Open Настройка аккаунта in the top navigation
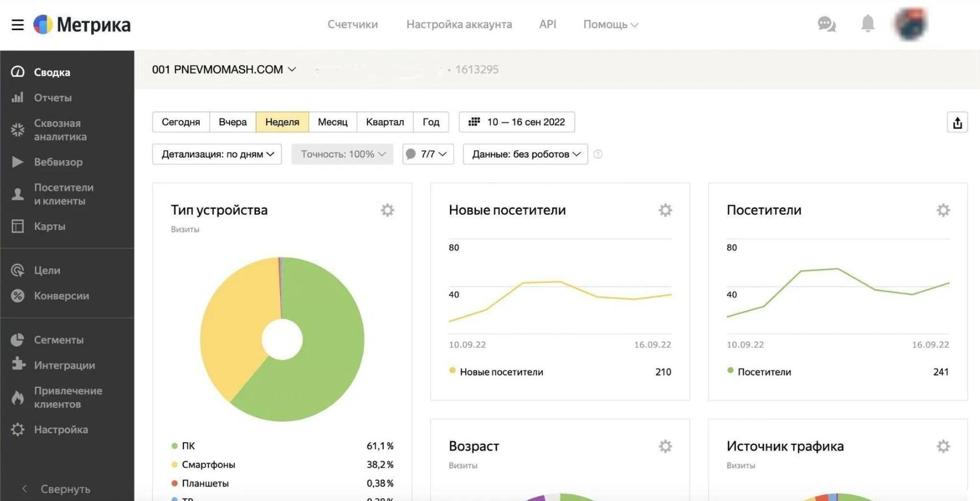Screen dimensions: 980x501 point(459,25)
